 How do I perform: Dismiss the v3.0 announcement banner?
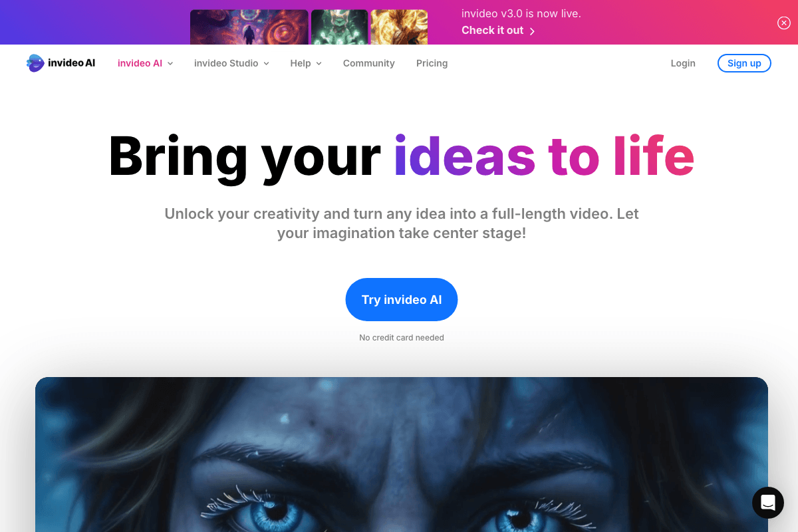coord(784,23)
